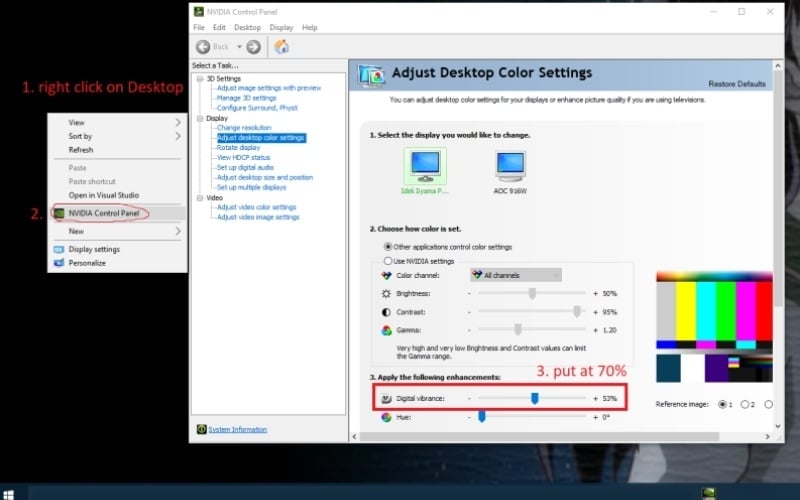
Task: Select Other applications control color settings
Action: point(389,246)
